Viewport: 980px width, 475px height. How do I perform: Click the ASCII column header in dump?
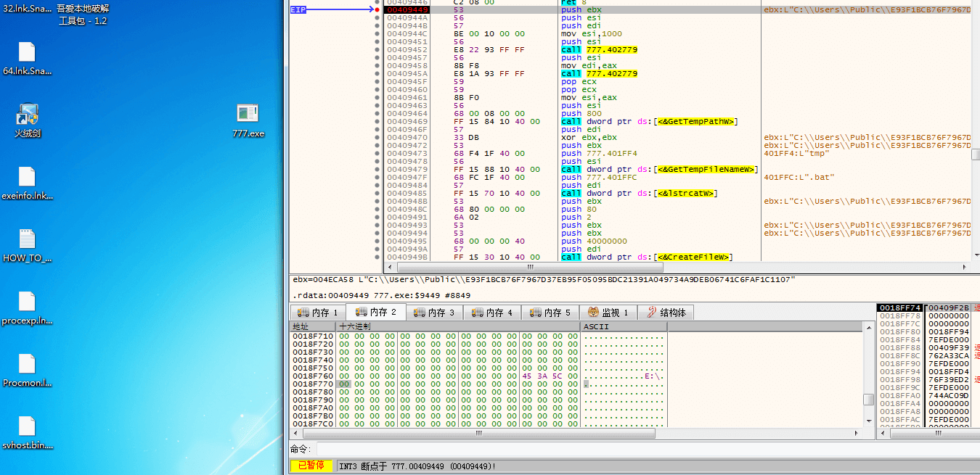[x=624, y=327]
